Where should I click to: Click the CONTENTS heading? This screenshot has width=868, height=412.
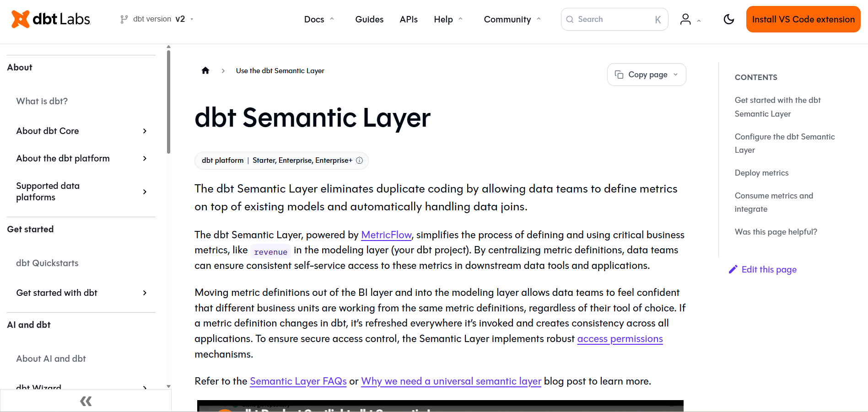point(756,77)
